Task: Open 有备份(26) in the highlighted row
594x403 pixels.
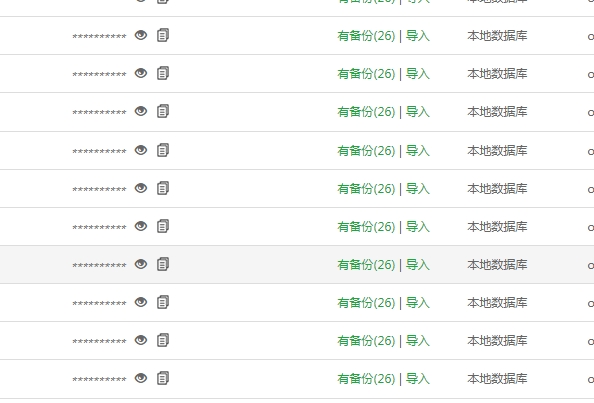Action: click(366, 264)
